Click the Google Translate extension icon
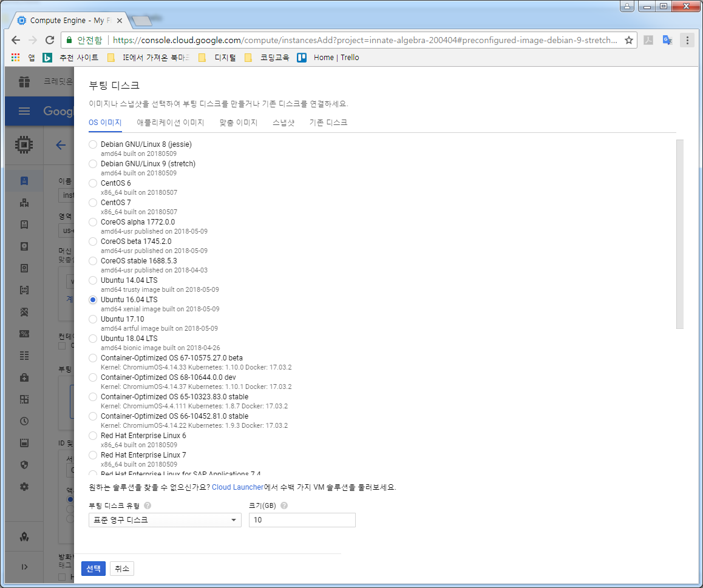703x588 pixels. pos(668,40)
